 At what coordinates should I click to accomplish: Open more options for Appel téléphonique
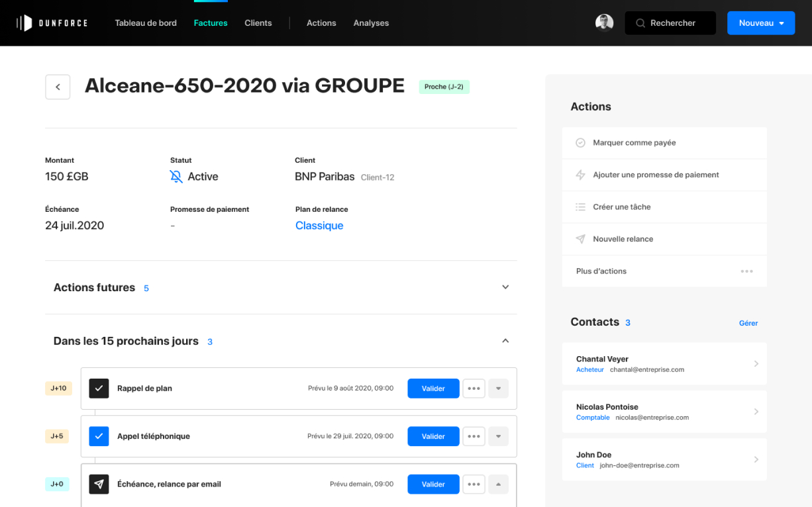tap(474, 436)
